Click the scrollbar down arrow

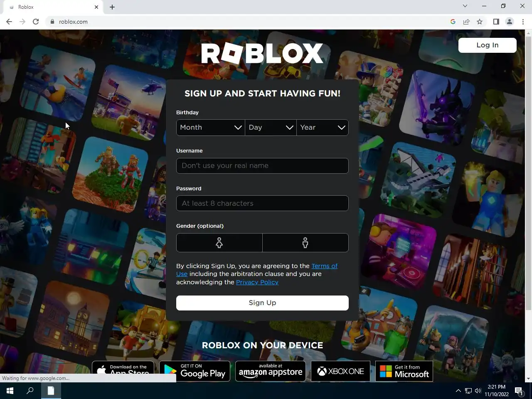coord(528,379)
